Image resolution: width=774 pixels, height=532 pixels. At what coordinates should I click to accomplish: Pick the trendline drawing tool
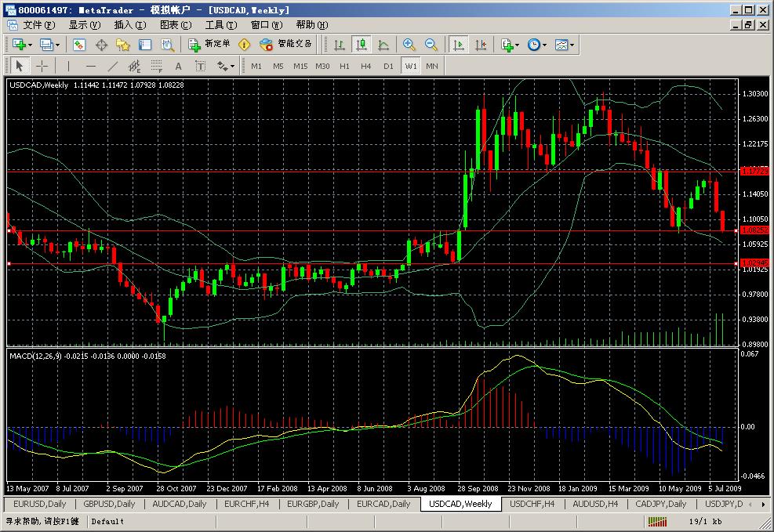point(112,67)
